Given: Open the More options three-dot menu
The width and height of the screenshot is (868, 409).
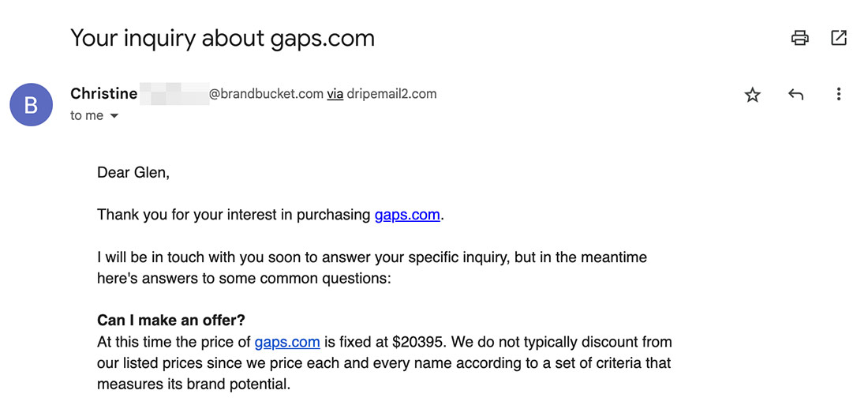Looking at the screenshot, I should coord(839,94).
